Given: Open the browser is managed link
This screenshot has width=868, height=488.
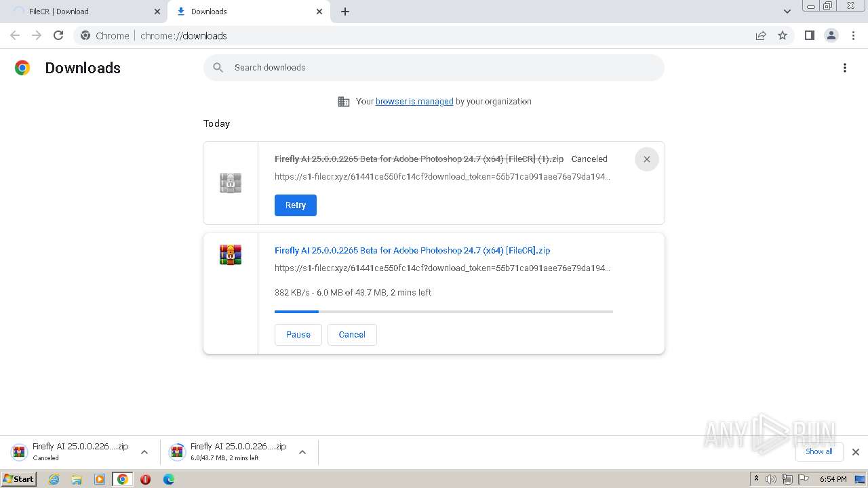Looking at the screenshot, I should (414, 102).
